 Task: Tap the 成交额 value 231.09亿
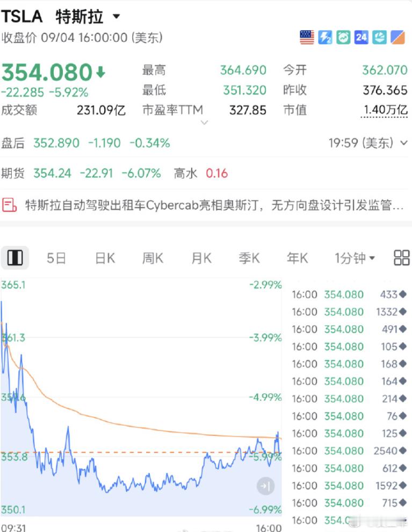tap(101, 110)
